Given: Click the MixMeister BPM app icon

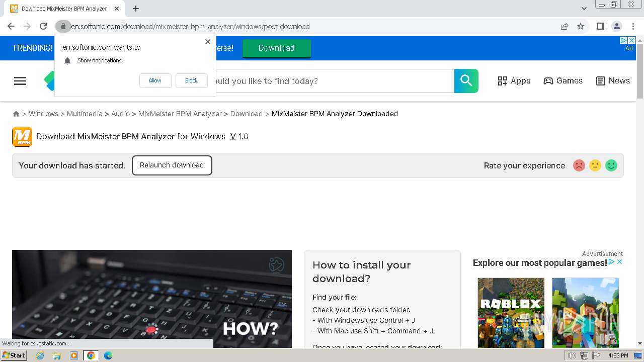Looking at the screenshot, I should (x=22, y=137).
